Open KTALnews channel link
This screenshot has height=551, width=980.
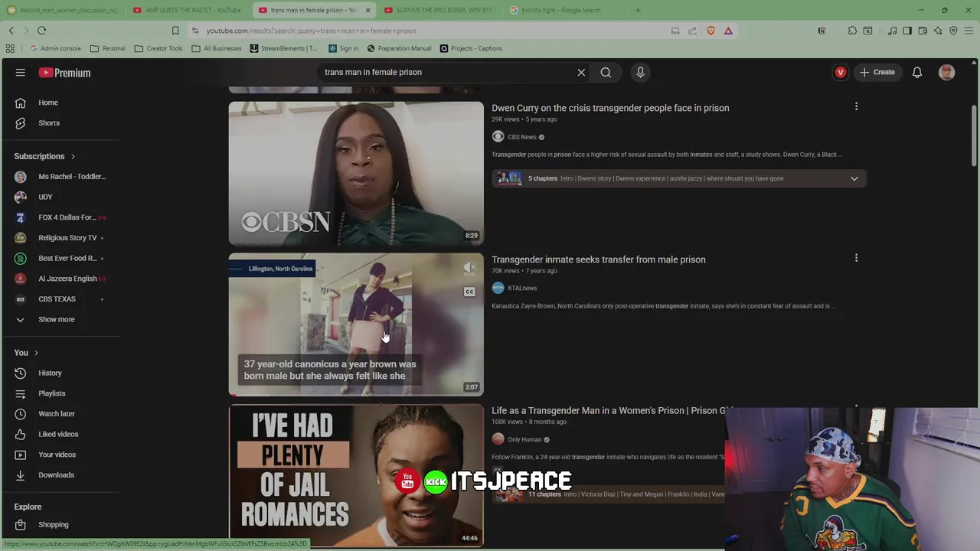click(522, 289)
